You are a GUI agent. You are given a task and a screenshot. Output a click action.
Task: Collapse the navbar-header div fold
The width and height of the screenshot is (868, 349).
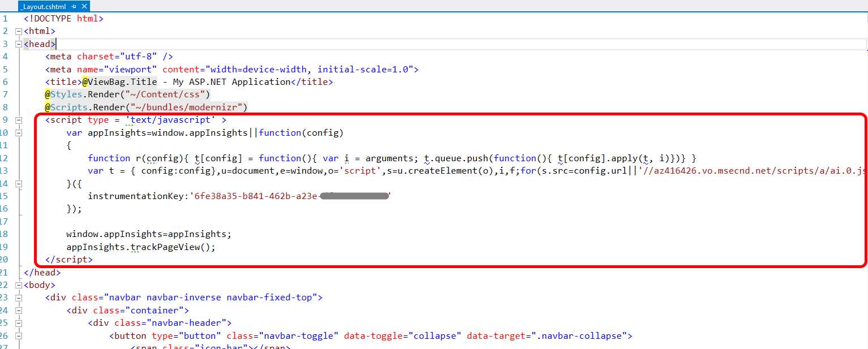coord(18,322)
